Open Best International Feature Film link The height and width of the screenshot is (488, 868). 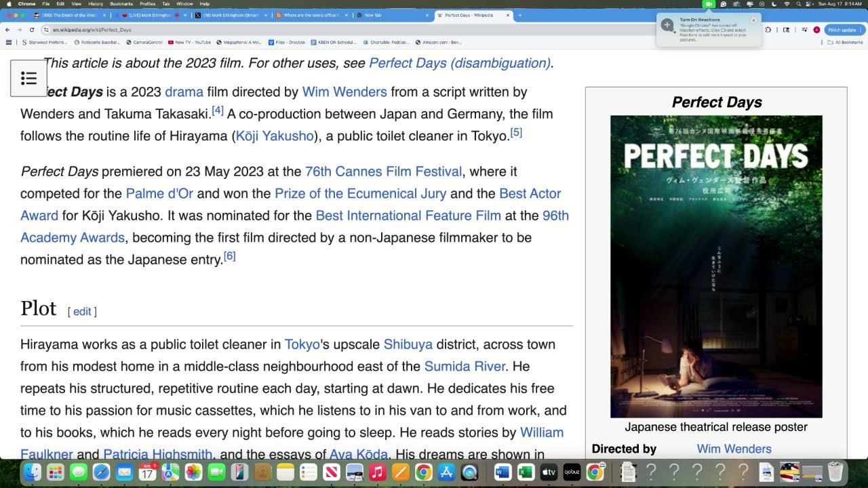[x=408, y=216]
